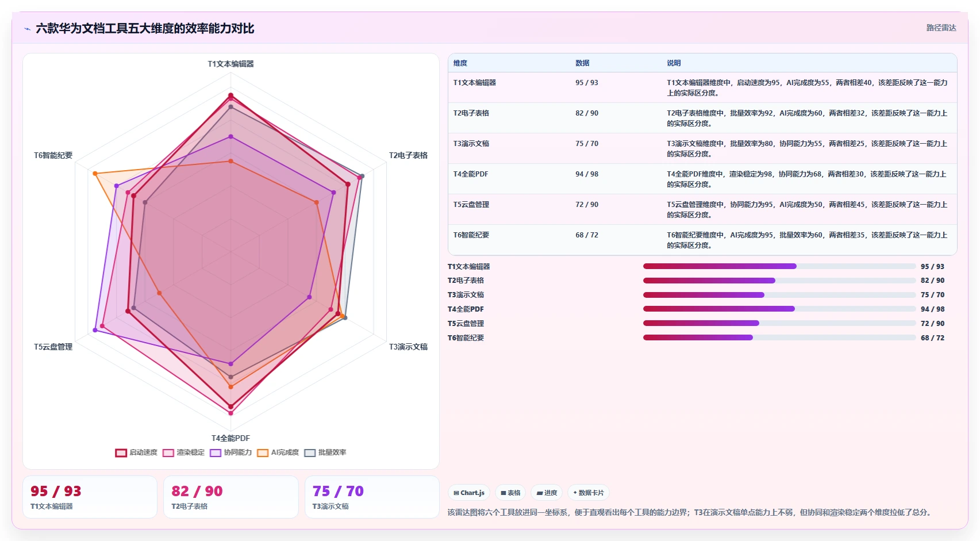The image size is (980, 541).
Task: Click the 维度 column header
Action: (460, 63)
